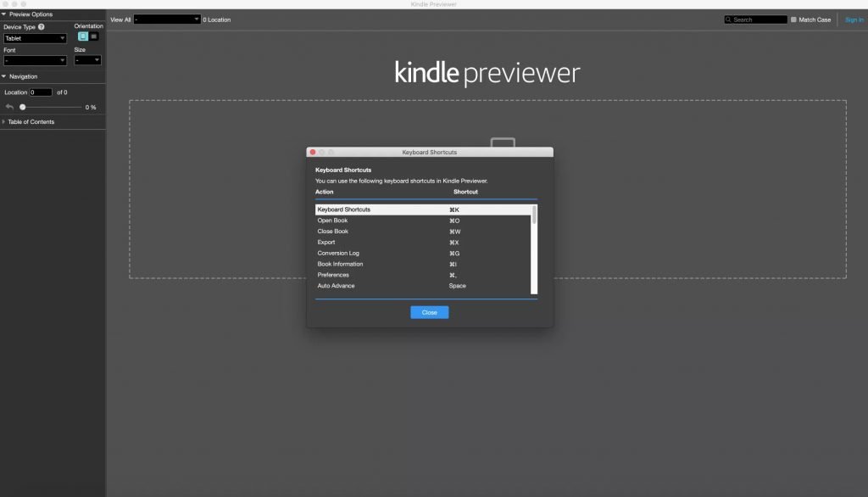This screenshot has height=497, width=868.
Task: Click the Action column header
Action: pyautogui.click(x=325, y=192)
